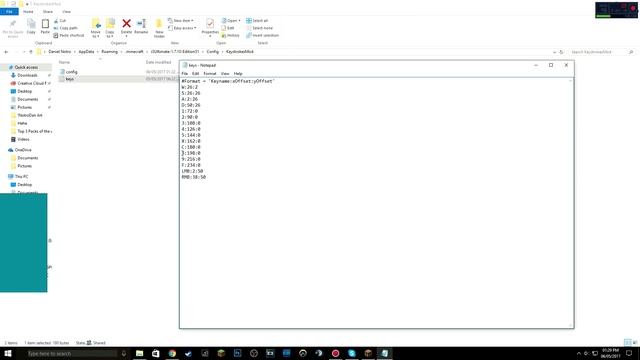Select the keys file in list
Viewport: 640px width, 360px height.
click(70, 79)
